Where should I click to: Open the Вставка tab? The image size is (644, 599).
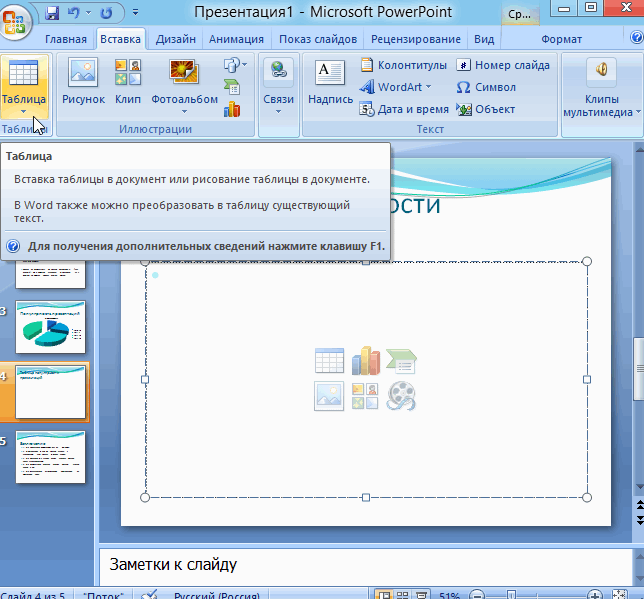coord(120,39)
